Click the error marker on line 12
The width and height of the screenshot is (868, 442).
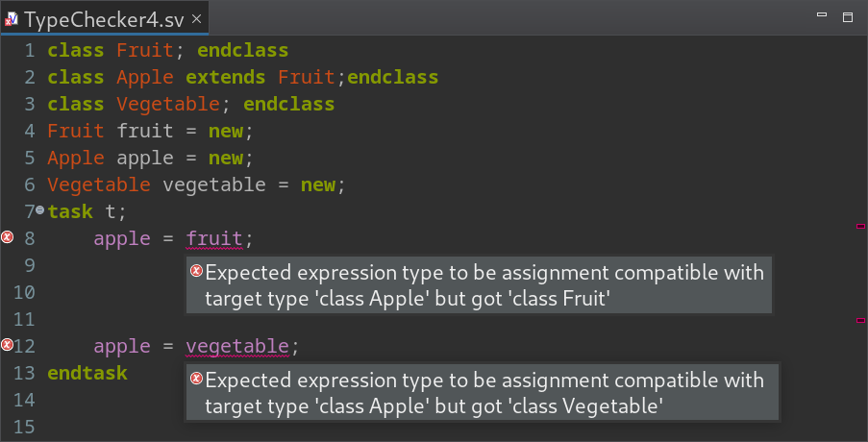click(7, 345)
